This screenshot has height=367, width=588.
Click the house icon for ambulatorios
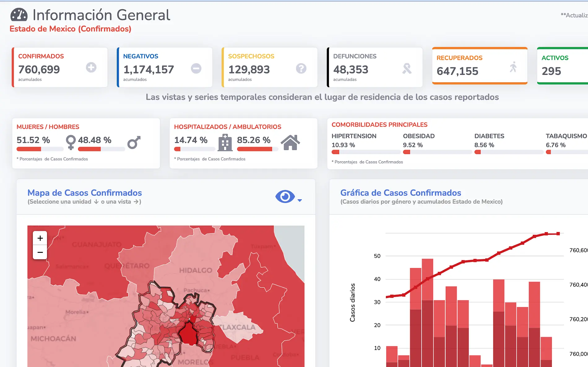(x=290, y=142)
